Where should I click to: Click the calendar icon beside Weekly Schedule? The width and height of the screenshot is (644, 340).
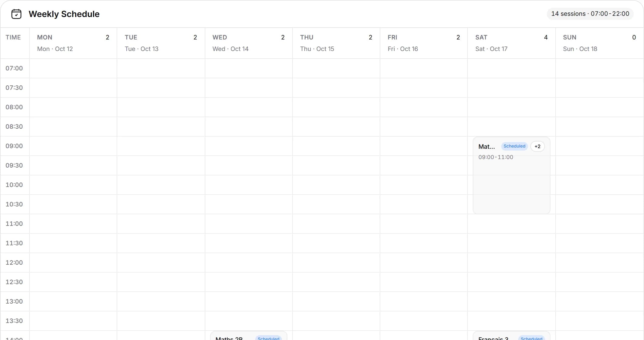[16, 14]
